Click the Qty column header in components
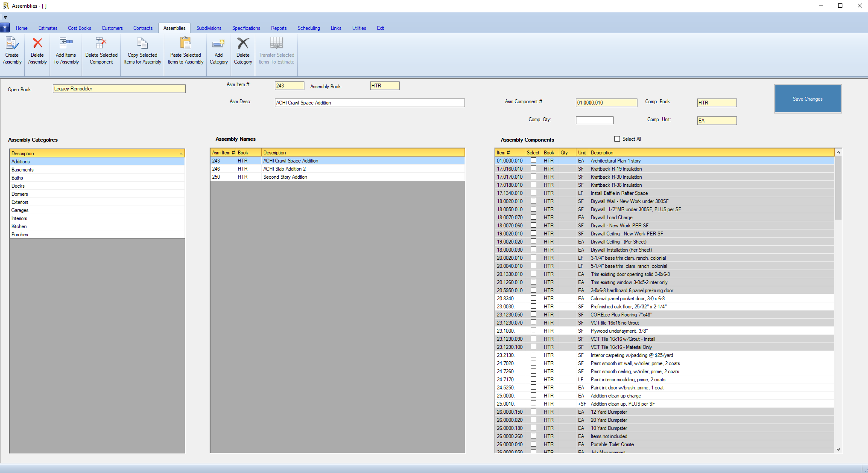This screenshot has height=473, width=868. pos(567,153)
